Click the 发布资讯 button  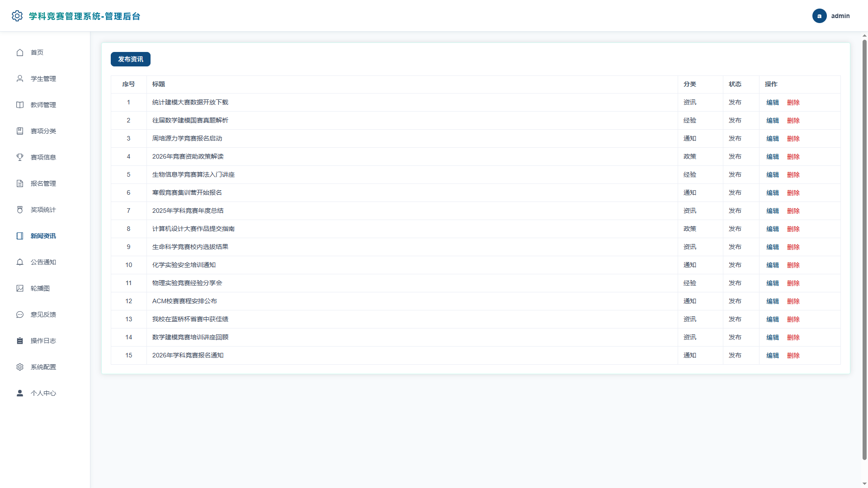(x=131, y=59)
